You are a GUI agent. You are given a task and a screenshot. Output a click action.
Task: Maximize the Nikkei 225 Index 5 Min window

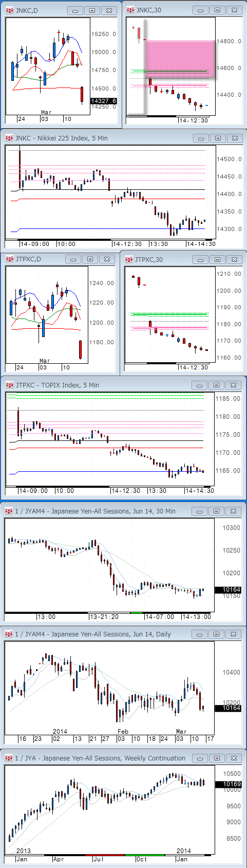coord(218,138)
